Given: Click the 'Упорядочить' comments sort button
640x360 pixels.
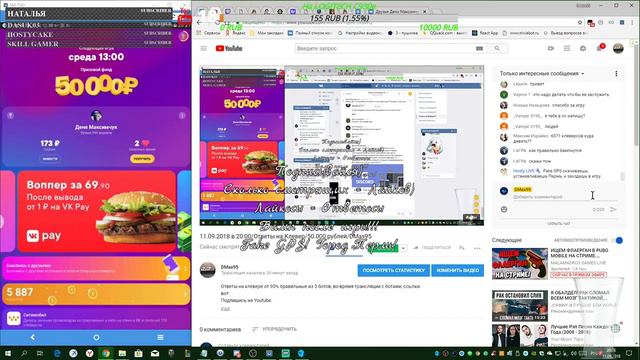Looking at the screenshot, I should (274, 329).
